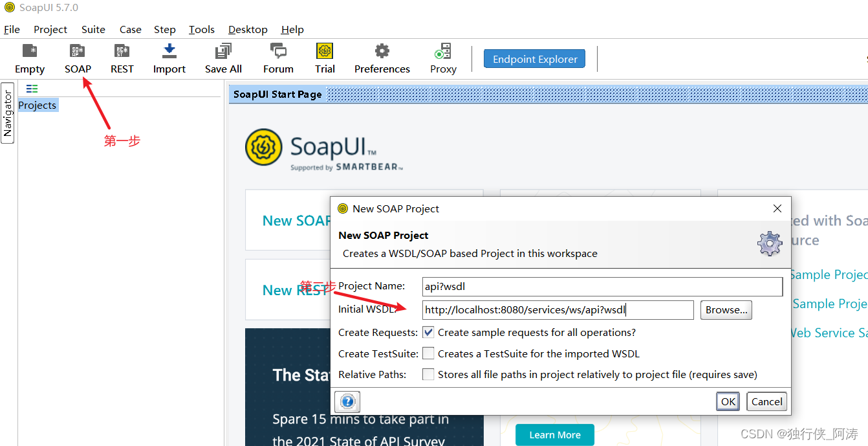Click the REST project toolbar icon

click(122, 59)
